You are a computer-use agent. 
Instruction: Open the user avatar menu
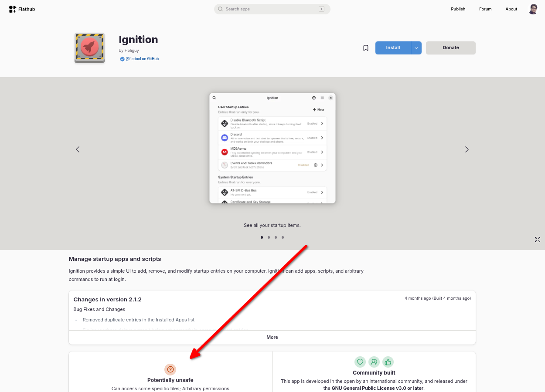tap(533, 9)
